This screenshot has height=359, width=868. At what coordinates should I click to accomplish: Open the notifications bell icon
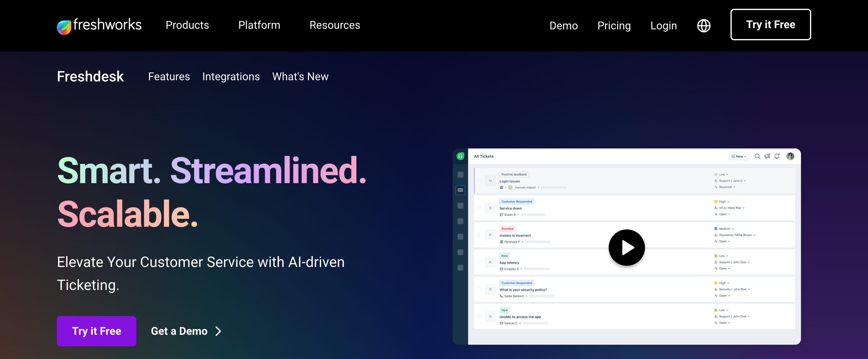click(777, 156)
